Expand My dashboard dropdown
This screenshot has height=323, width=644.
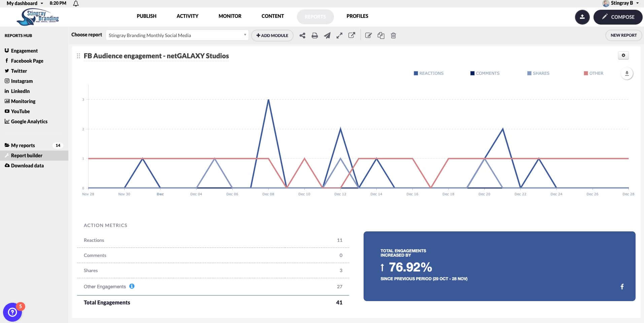[25, 3]
